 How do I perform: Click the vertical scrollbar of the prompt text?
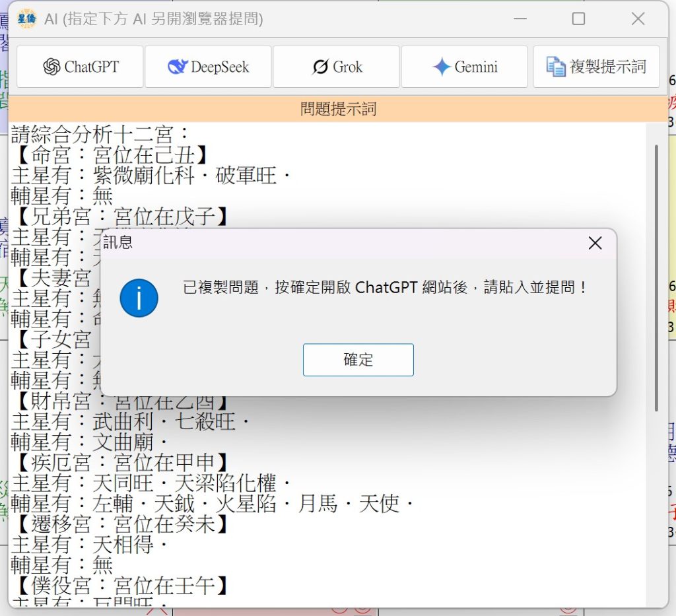click(x=656, y=277)
